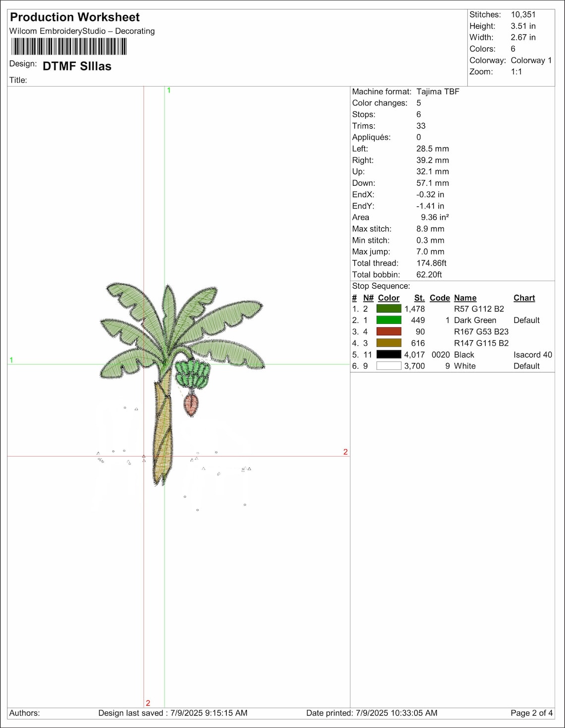
Task: Click the empty Title field
Action: pos(50,79)
